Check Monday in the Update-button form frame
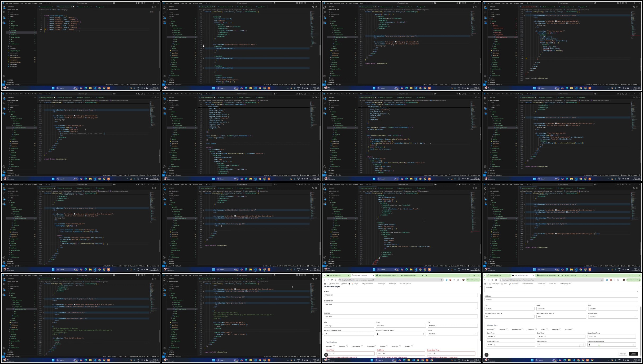Viewport: 643px width, 364px height. point(494,329)
